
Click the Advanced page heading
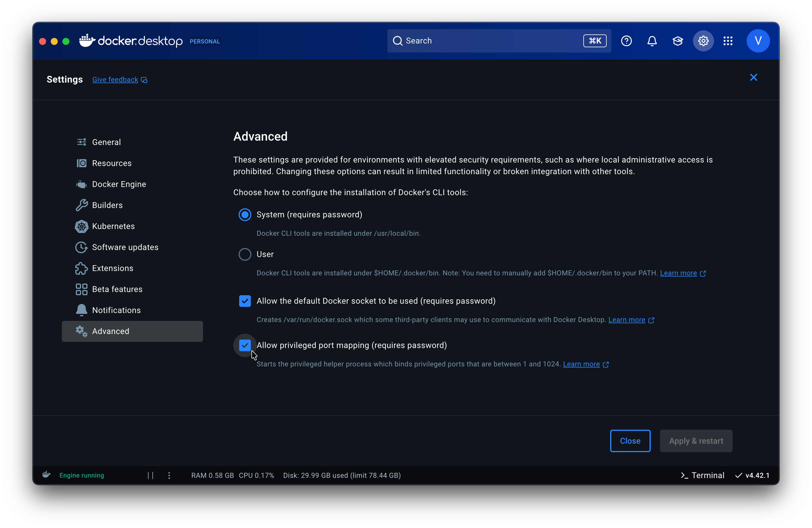[260, 136]
